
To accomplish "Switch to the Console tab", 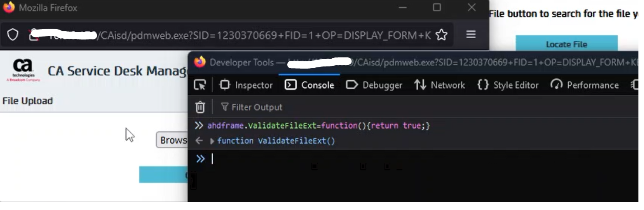I will 309,85.
